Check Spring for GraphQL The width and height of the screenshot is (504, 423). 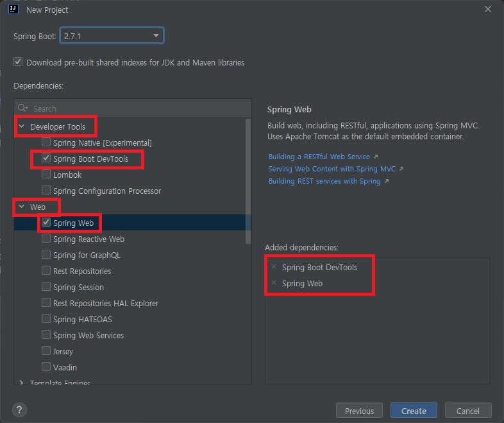pyautogui.click(x=46, y=254)
